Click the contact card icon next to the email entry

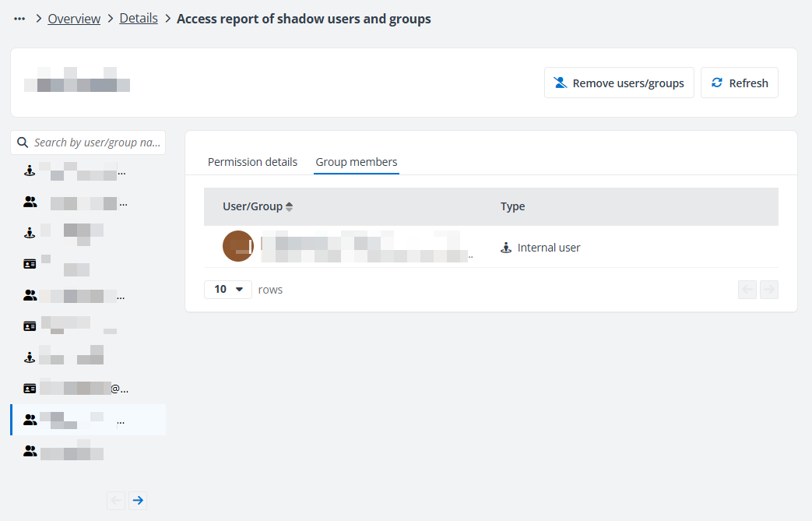tap(30, 387)
